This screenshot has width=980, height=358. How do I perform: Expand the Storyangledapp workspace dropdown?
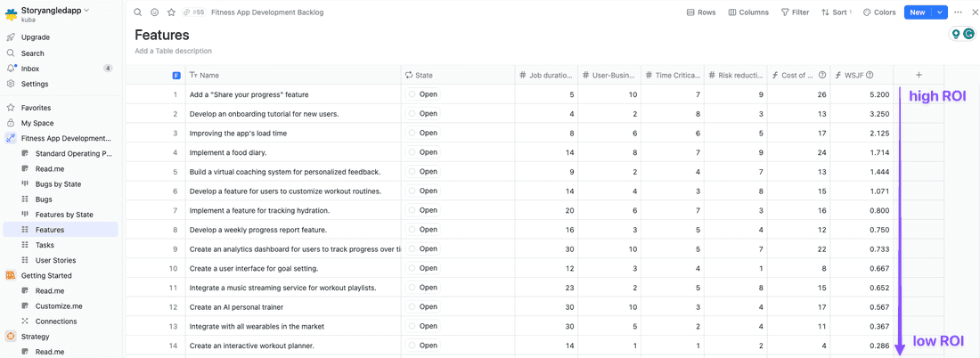pyautogui.click(x=86, y=10)
